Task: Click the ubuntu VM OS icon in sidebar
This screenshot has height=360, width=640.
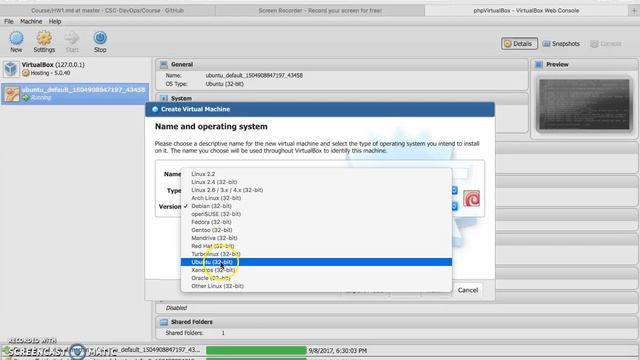Action: [12, 94]
